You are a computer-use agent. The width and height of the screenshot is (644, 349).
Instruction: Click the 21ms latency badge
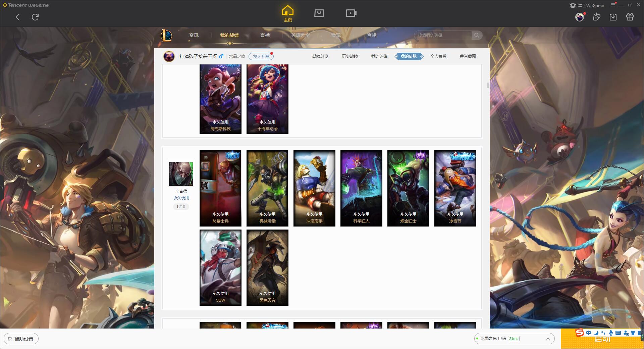tap(514, 339)
